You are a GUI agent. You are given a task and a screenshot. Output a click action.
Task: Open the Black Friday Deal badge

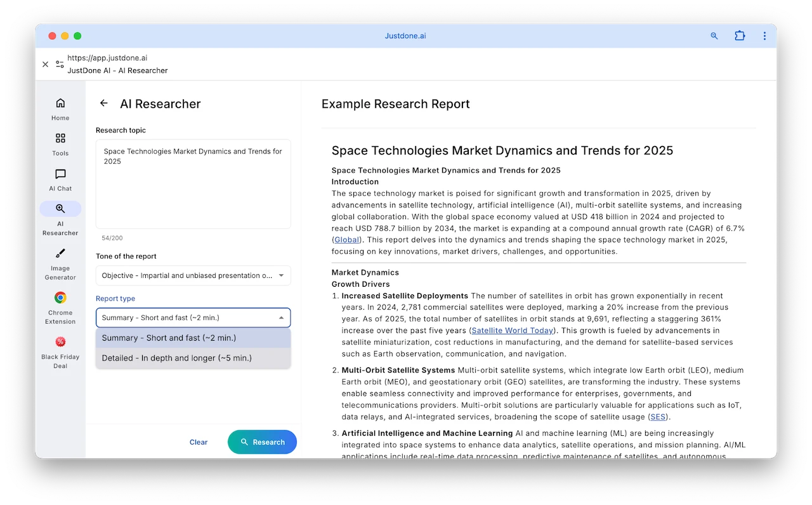pyautogui.click(x=60, y=342)
